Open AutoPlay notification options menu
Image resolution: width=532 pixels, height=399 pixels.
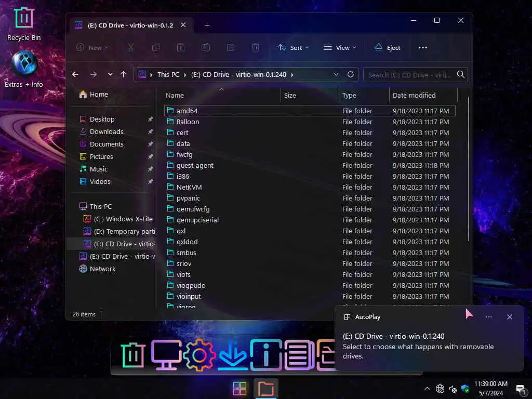[x=488, y=317]
